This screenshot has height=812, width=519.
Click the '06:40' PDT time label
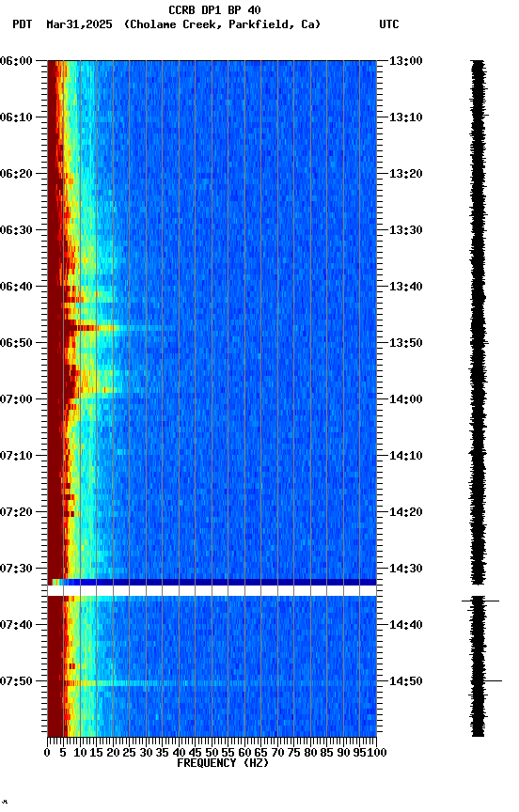tap(16, 287)
